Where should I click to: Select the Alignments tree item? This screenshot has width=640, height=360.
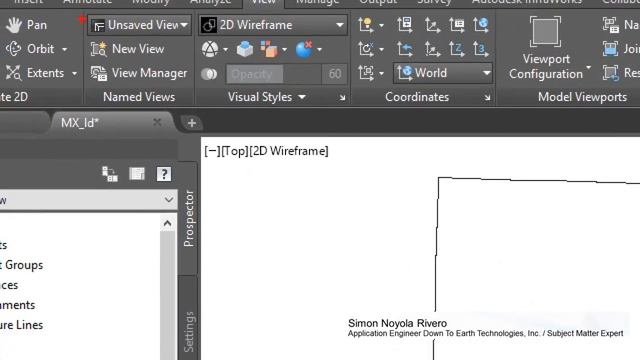18,305
